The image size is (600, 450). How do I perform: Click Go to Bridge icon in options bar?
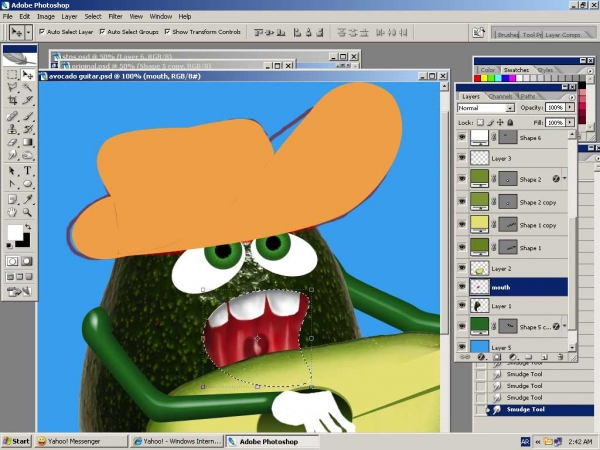coord(478,33)
